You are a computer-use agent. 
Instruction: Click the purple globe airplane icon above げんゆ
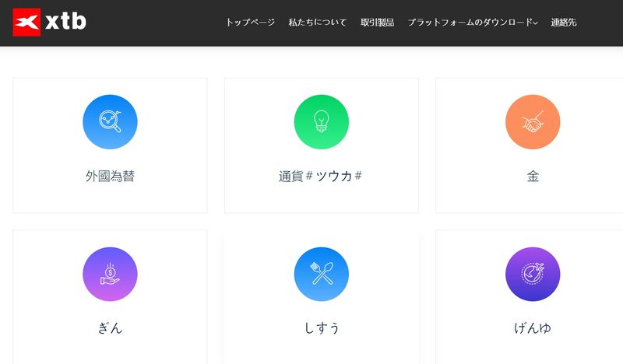[533, 274]
